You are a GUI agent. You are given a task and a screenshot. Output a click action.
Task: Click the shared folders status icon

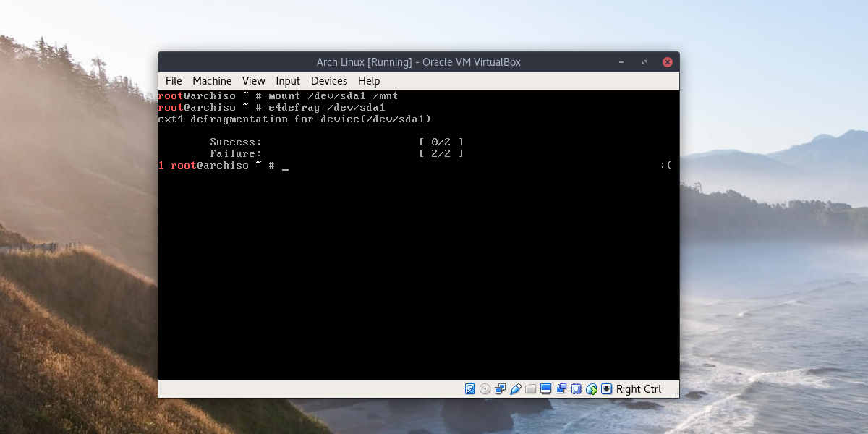(x=530, y=389)
